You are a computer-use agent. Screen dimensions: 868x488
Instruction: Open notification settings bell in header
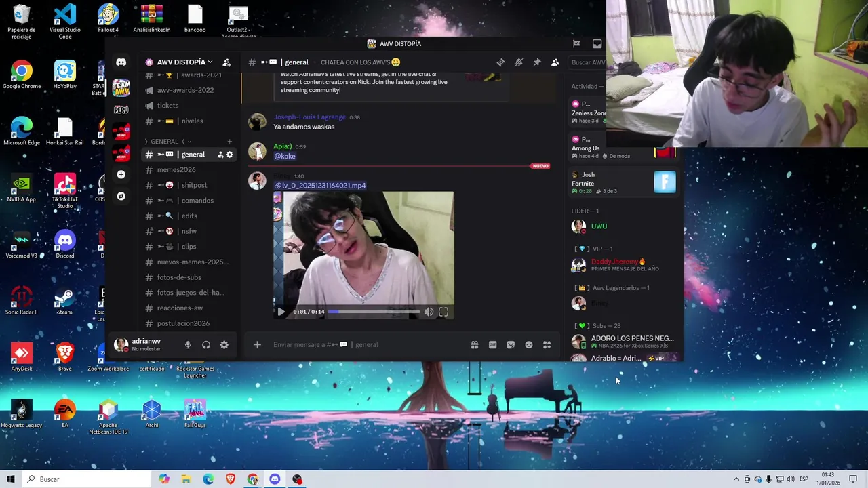(x=519, y=62)
